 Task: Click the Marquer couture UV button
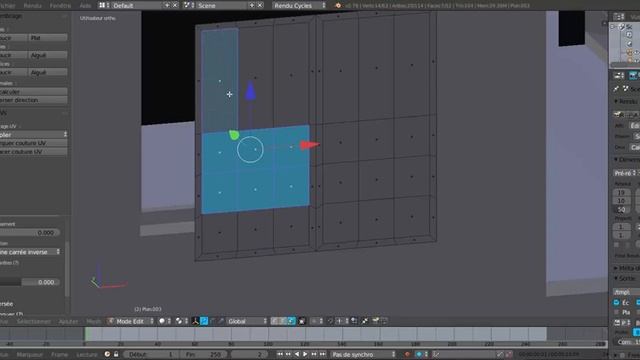(33, 143)
